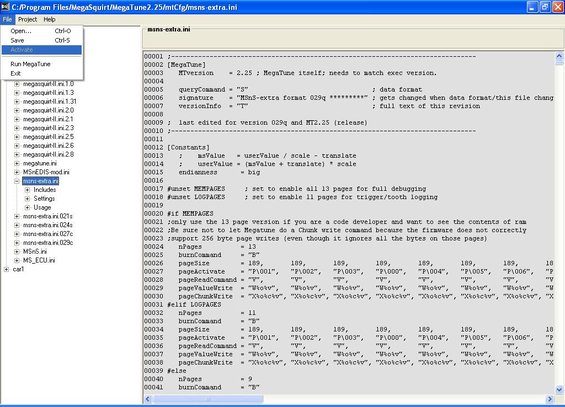Expand the MSnEDIS-mod.ini node
The image size is (565, 407).
pos(17,172)
